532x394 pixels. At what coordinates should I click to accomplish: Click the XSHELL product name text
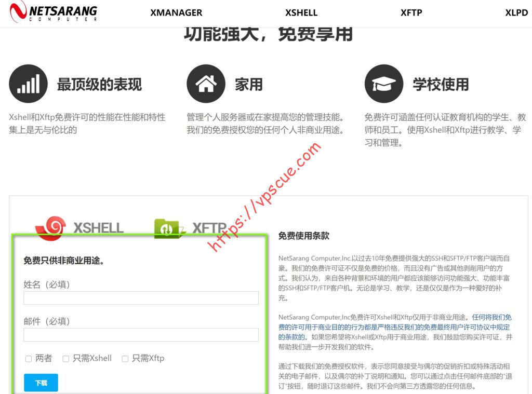(99, 228)
